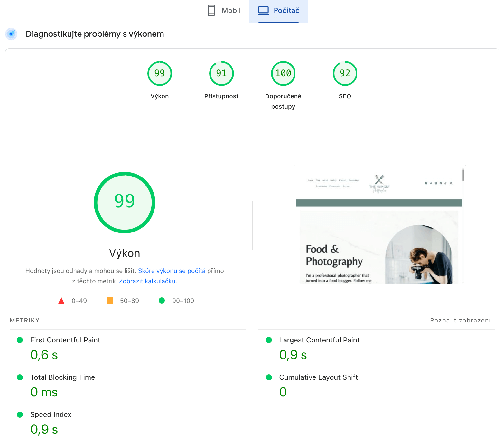Expand Largest Contentful Paint metric
Image resolution: width=504 pixels, height=445 pixels.
[319, 340]
